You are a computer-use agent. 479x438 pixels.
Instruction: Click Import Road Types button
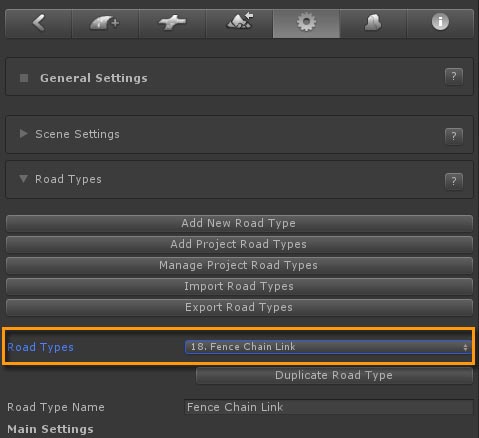239,286
